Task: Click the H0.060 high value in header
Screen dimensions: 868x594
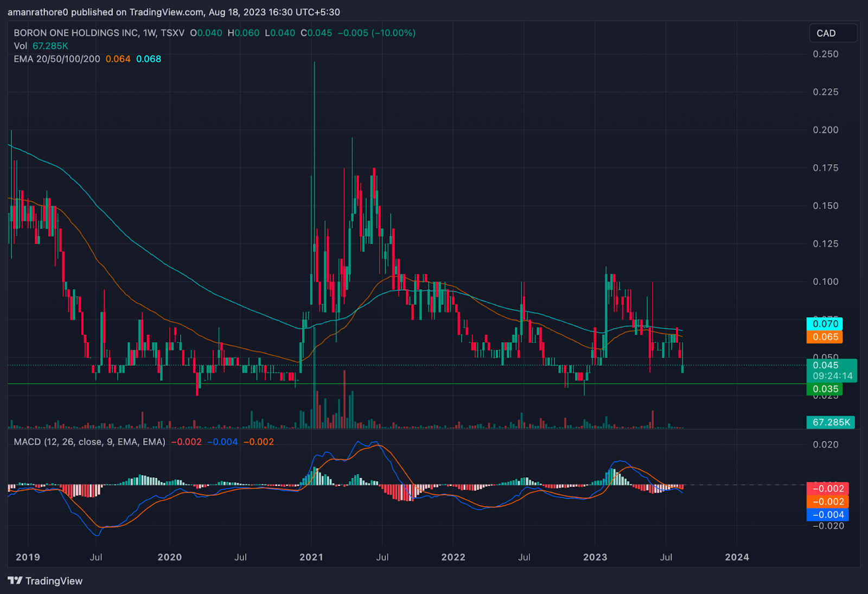Action: point(244,33)
